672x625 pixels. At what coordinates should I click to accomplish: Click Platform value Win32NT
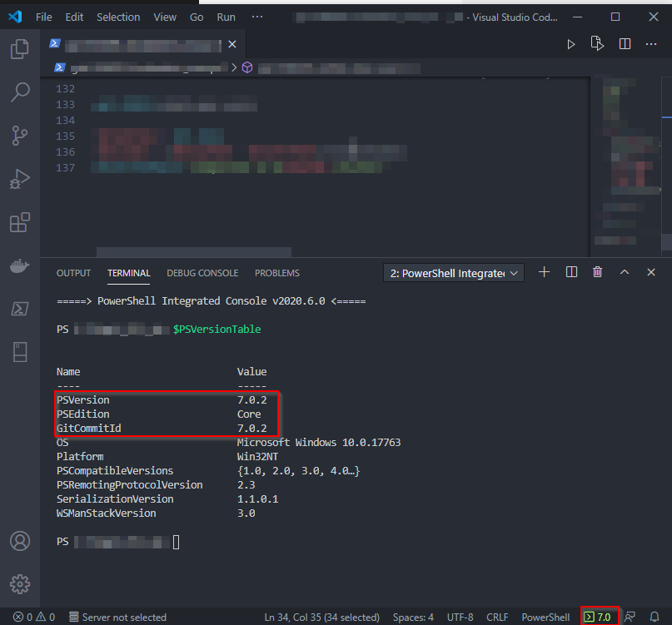pos(257,456)
